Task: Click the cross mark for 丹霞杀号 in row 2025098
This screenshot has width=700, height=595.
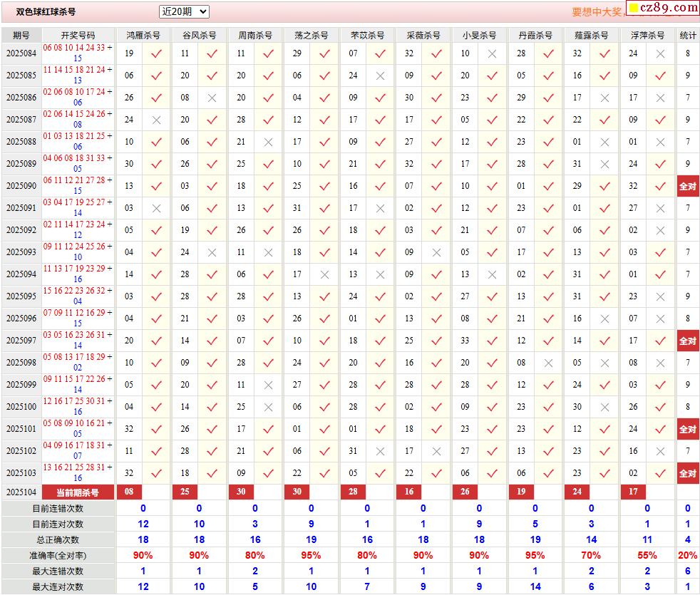Action: (x=548, y=363)
